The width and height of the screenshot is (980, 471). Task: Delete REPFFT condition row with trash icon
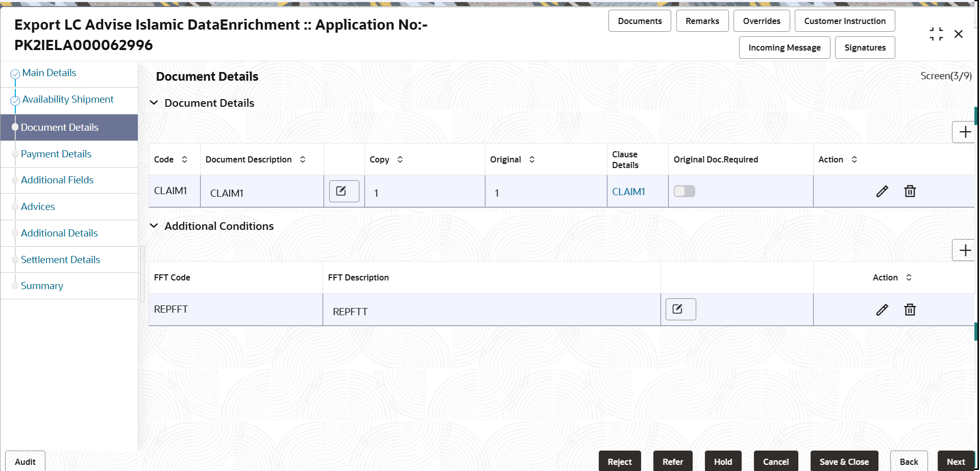pos(910,310)
